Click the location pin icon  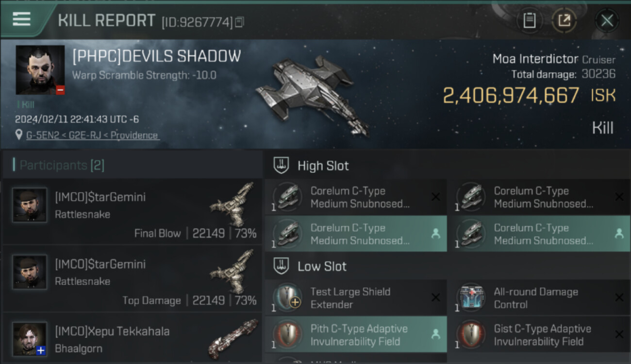[19, 135]
